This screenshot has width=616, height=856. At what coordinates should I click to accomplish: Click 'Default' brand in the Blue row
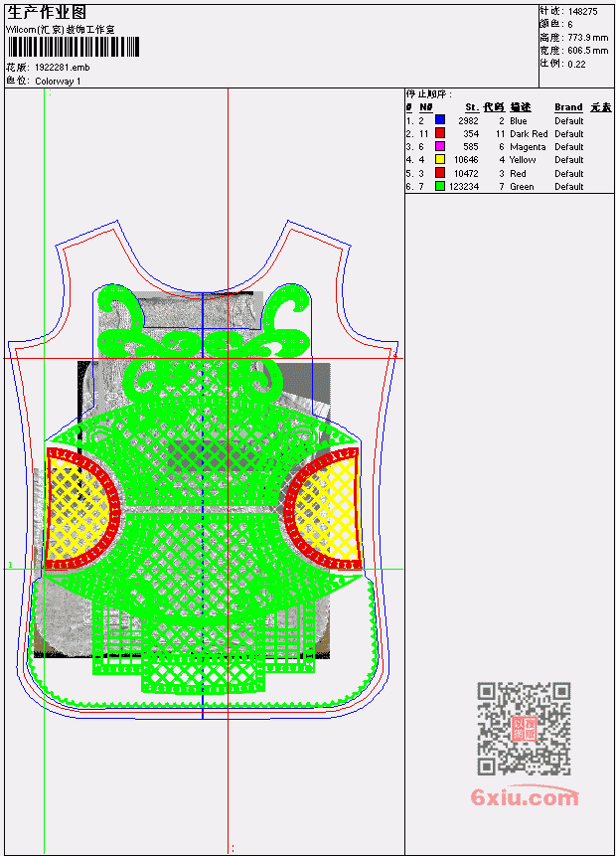pyautogui.click(x=569, y=121)
